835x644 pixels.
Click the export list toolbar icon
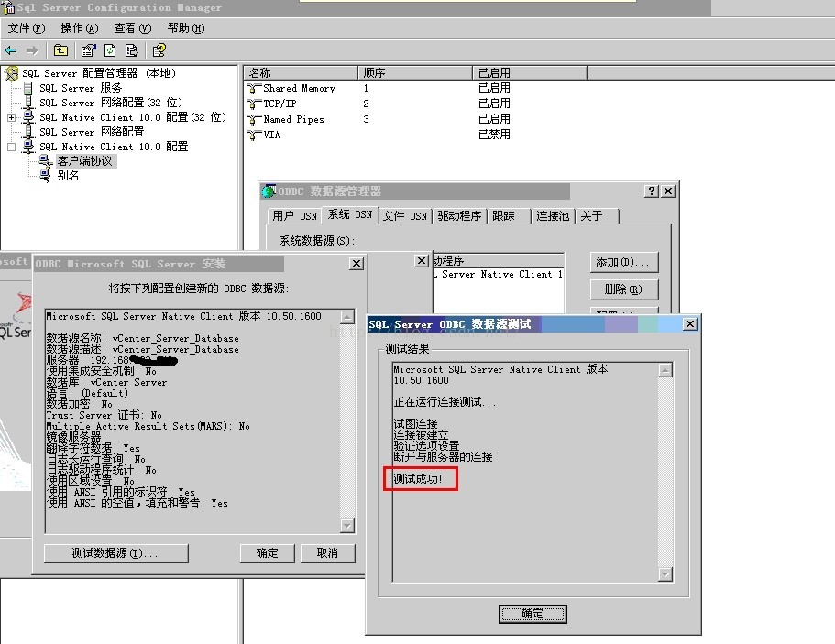[131, 50]
